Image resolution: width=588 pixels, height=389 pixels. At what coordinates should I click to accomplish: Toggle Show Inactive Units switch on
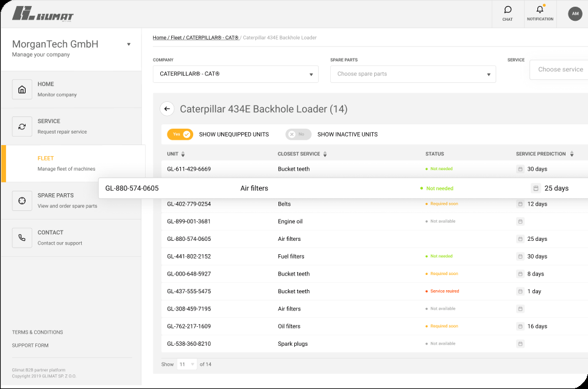coord(299,134)
